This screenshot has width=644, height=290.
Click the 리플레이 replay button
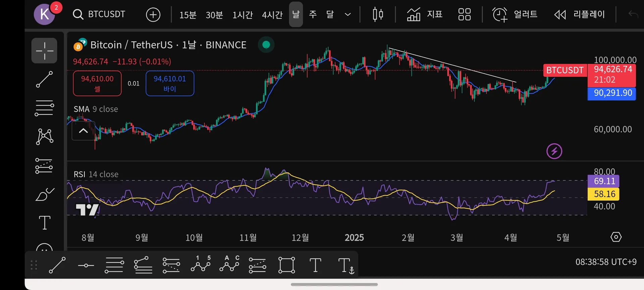pos(579,14)
